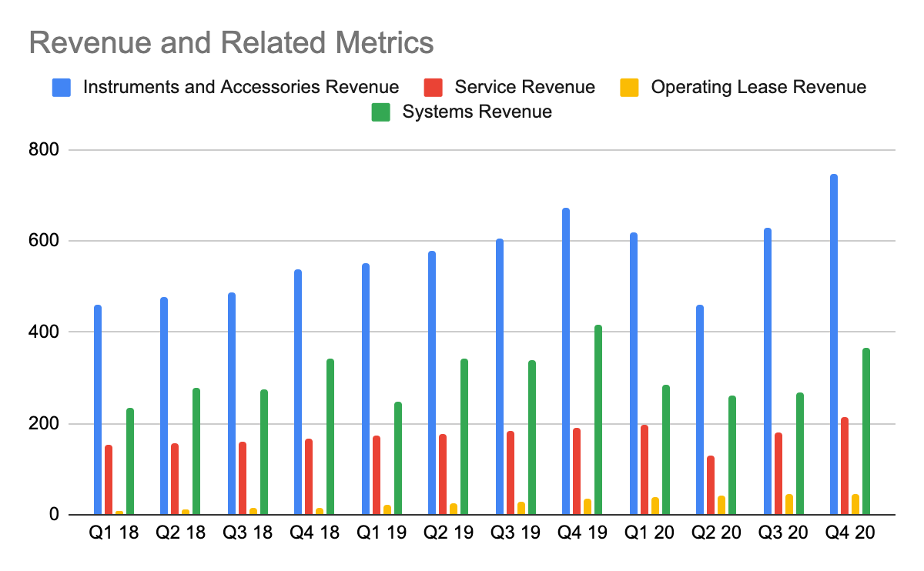Click the Systems Revenue legend text
Viewport: 924px width, 571px height.
point(477,112)
